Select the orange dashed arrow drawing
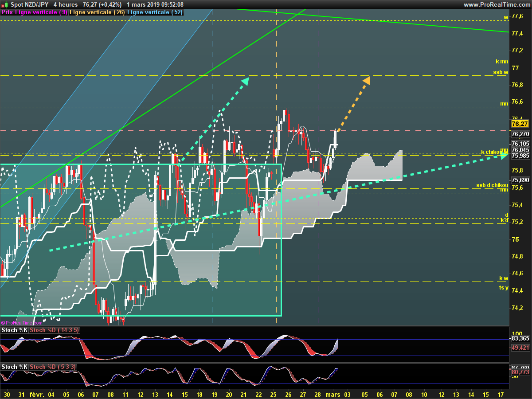 pyautogui.click(x=353, y=104)
